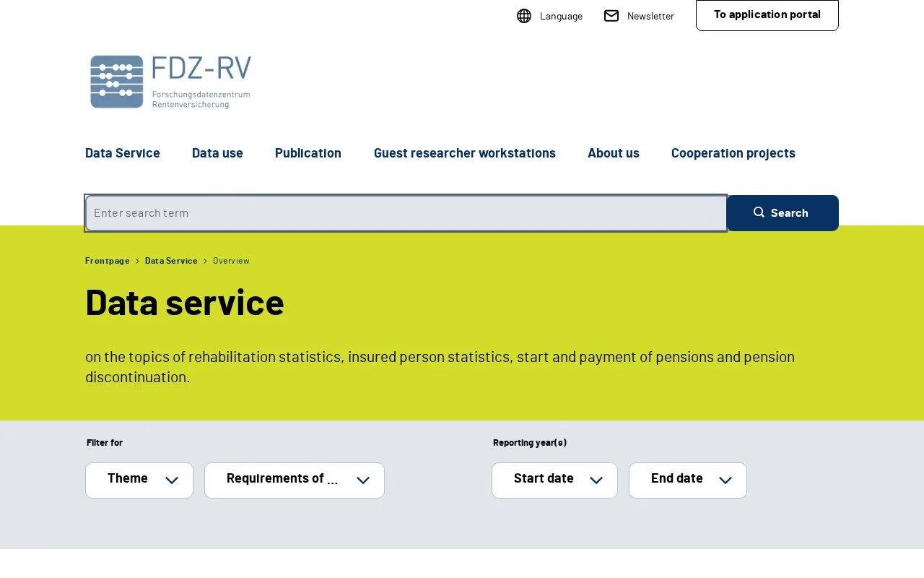
Task: Click the To application portal button
Action: (x=767, y=15)
